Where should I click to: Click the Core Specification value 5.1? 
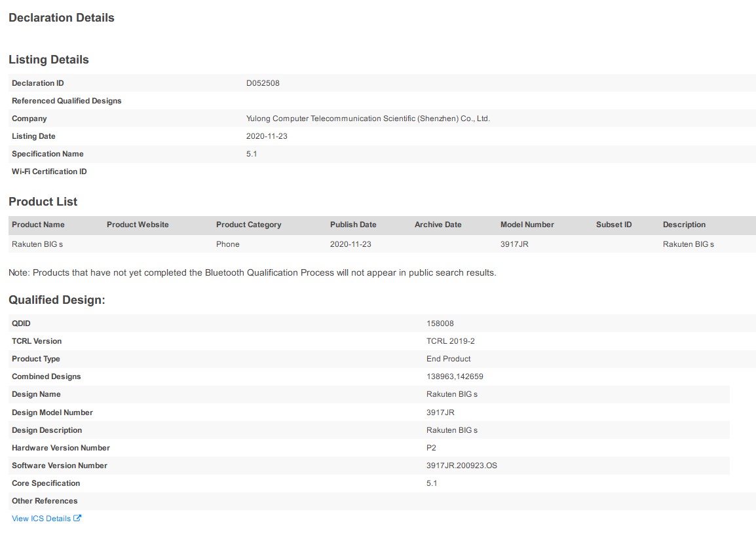click(432, 483)
